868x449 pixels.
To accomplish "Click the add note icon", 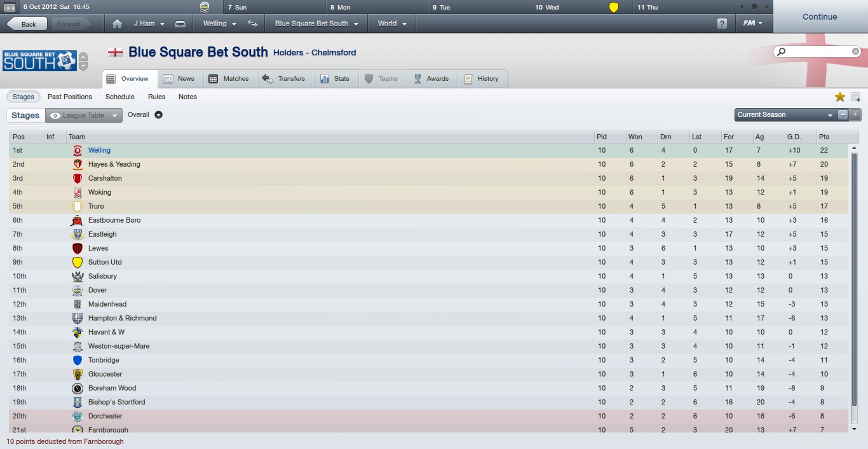I will [855, 97].
